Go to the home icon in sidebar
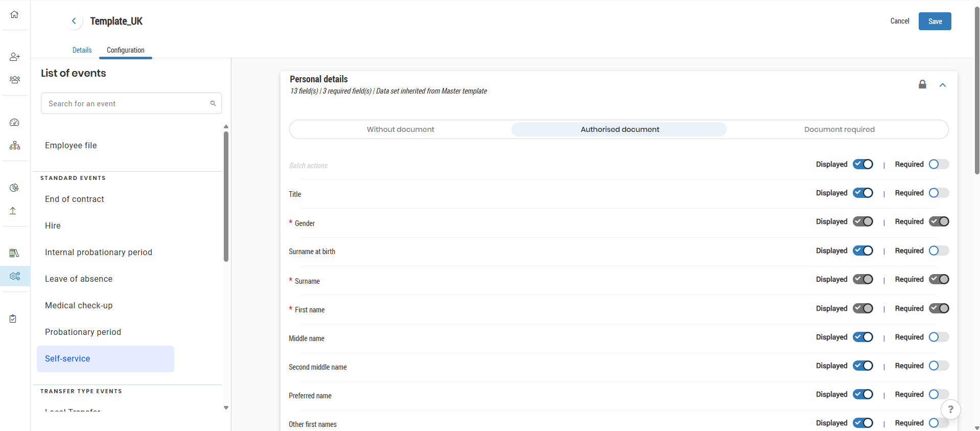This screenshot has height=431, width=980. pos(14,14)
